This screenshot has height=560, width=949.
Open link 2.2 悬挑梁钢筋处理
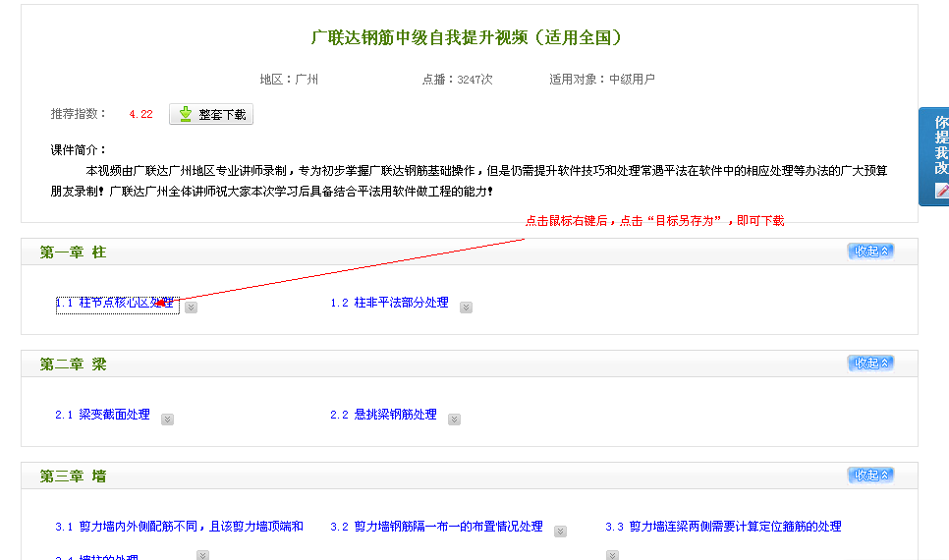click(x=383, y=415)
